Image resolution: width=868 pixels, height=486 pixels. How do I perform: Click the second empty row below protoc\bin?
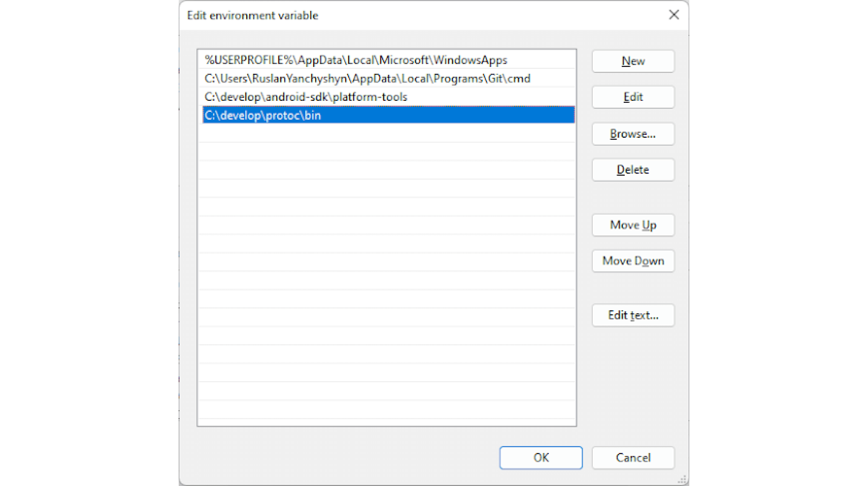pos(386,151)
